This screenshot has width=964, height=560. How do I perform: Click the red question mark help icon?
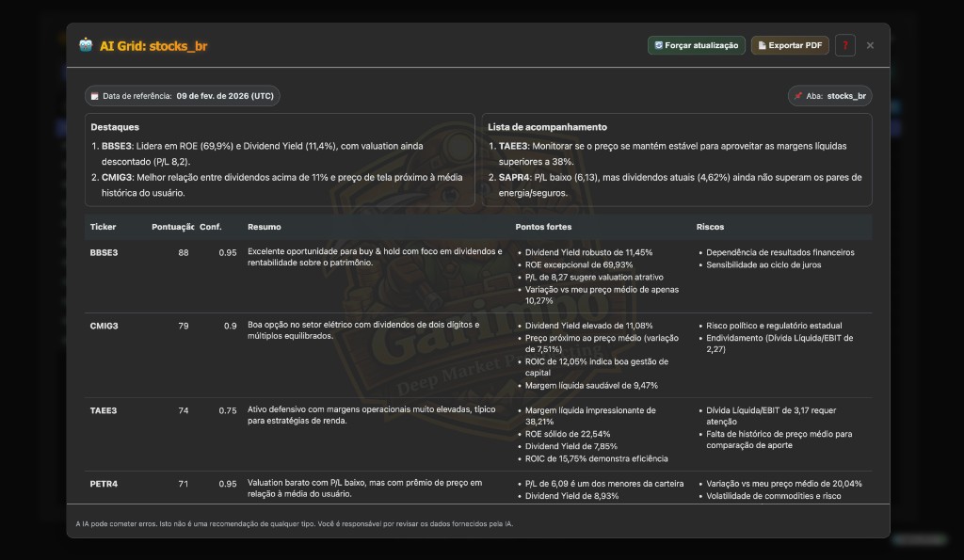(844, 45)
